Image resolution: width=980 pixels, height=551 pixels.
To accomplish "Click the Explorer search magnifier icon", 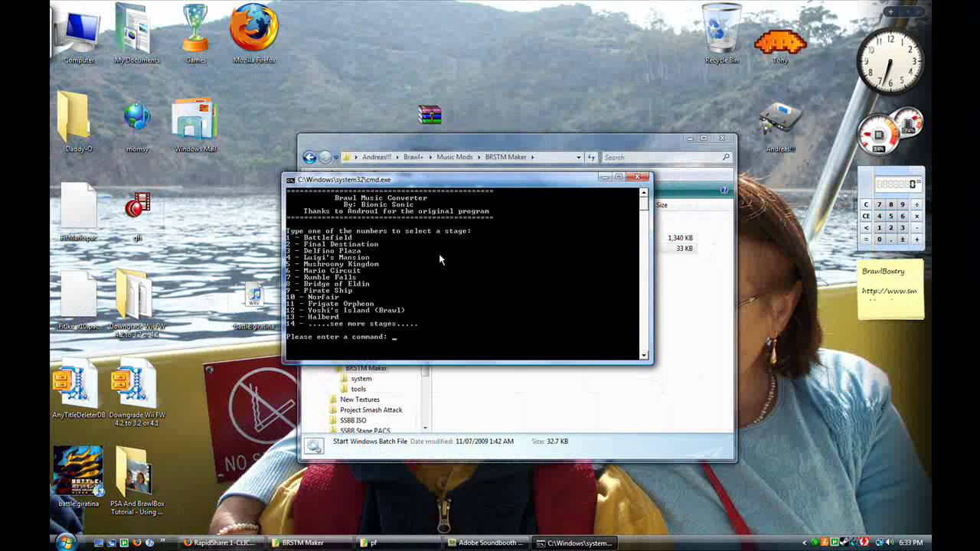I will [x=726, y=157].
